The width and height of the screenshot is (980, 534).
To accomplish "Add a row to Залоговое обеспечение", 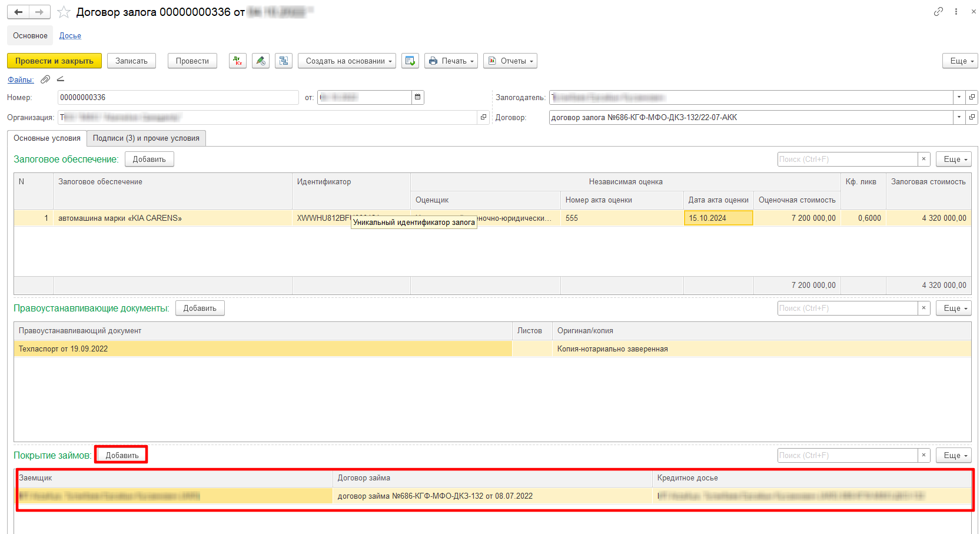I will pos(150,159).
